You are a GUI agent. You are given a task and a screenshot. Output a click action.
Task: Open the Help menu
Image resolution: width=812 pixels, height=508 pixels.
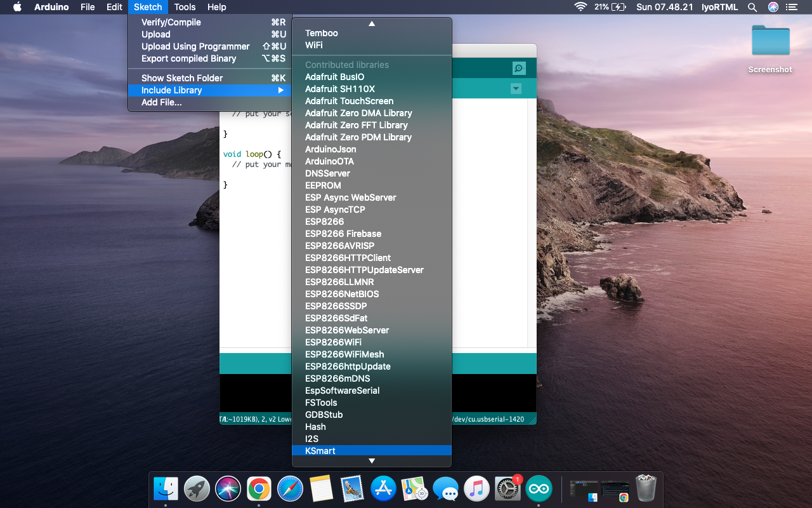click(217, 7)
